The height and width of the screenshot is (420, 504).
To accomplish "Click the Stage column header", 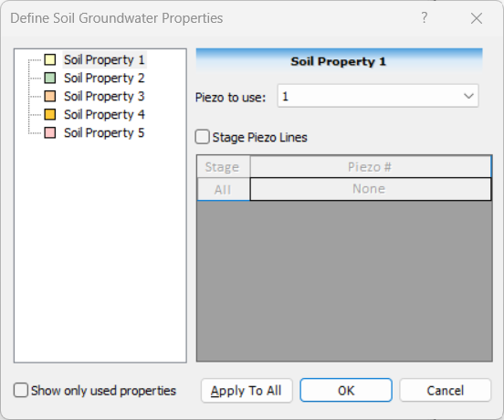I will click(224, 167).
